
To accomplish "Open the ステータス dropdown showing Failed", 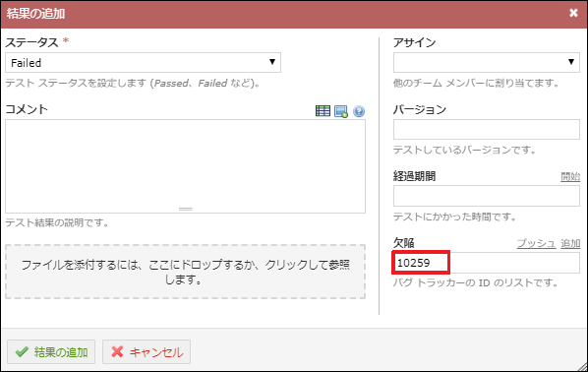I will pos(143,62).
